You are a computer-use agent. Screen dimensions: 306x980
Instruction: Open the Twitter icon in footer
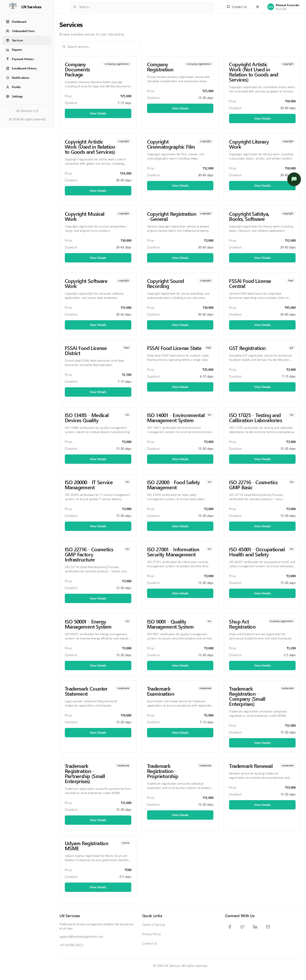click(242, 927)
